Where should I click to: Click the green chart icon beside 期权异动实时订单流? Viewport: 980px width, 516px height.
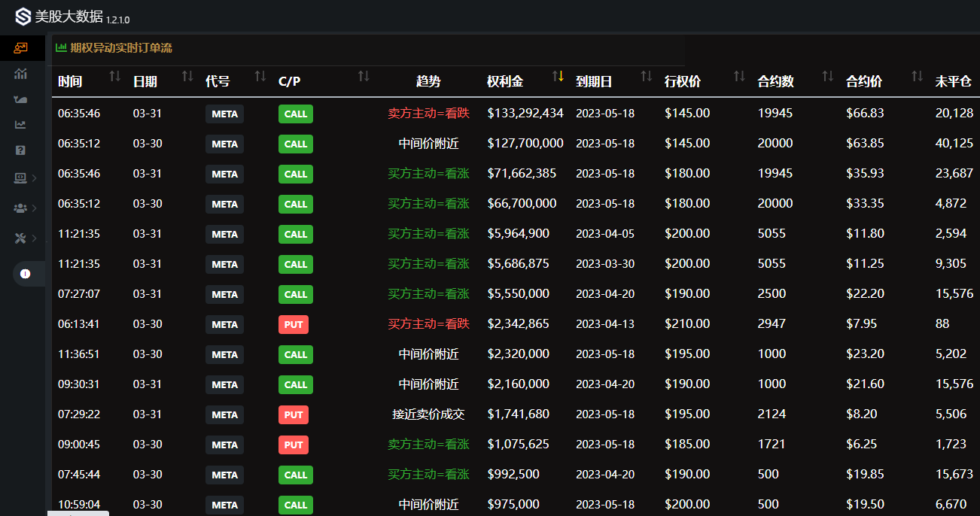[61, 47]
